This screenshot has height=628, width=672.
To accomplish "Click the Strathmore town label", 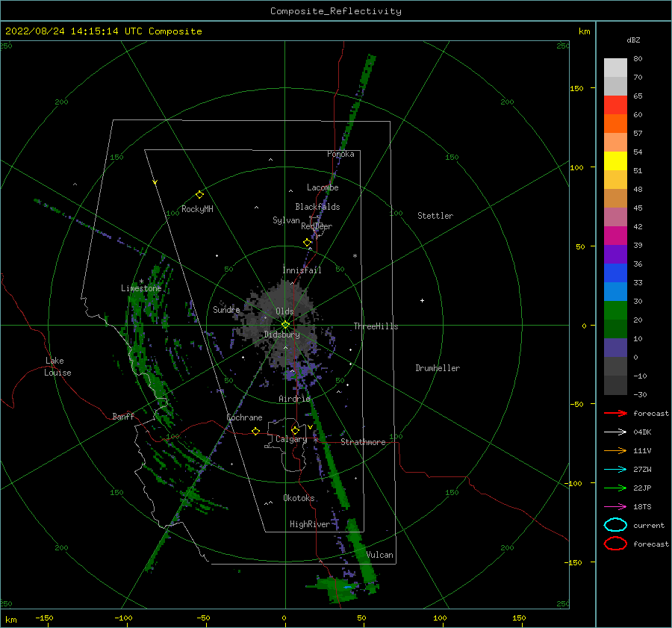I will point(363,442).
